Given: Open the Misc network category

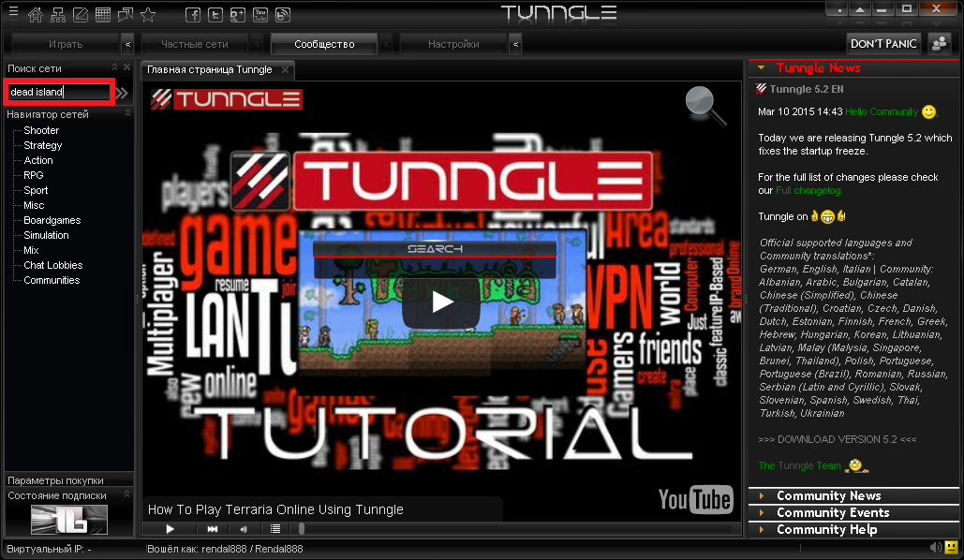Looking at the screenshot, I should point(34,205).
